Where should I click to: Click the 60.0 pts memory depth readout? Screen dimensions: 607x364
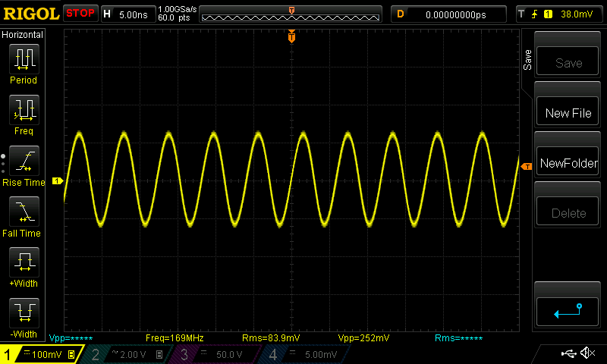point(174,17)
